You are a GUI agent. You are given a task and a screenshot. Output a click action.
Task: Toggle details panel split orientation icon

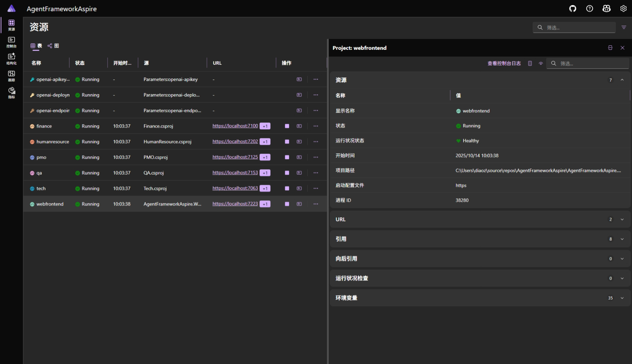pyautogui.click(x=610, y=48)
